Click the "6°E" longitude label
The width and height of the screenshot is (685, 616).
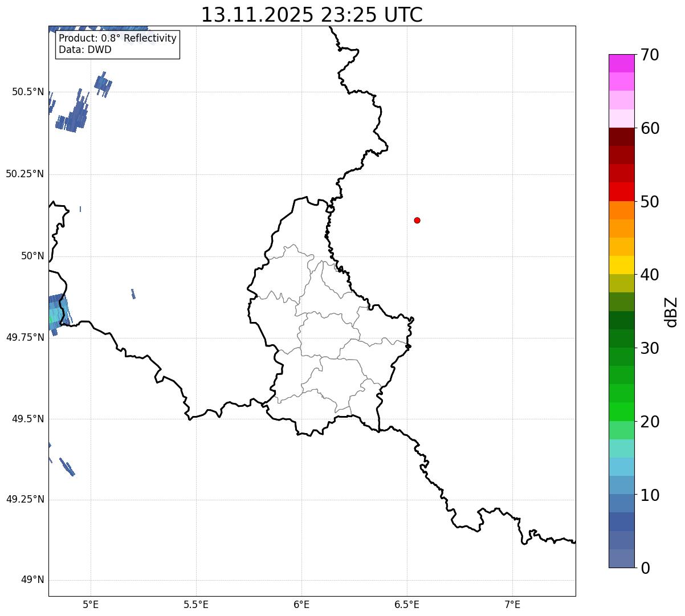coord(301,604)
